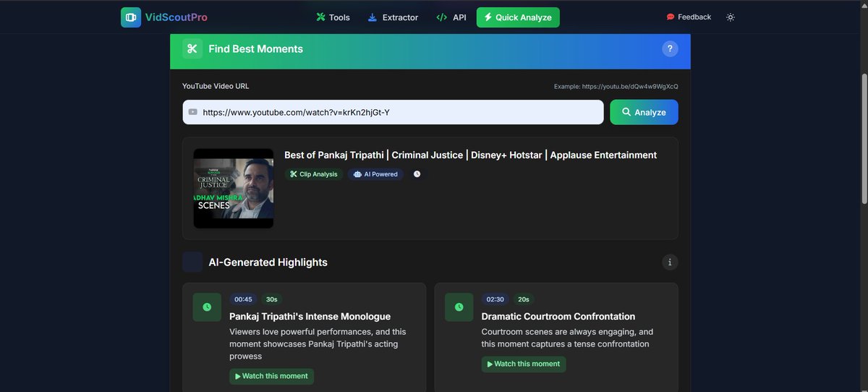The image size is (868, 392).
Task: Watch this moment for Intense Monologue
Action: coord(272,376)
